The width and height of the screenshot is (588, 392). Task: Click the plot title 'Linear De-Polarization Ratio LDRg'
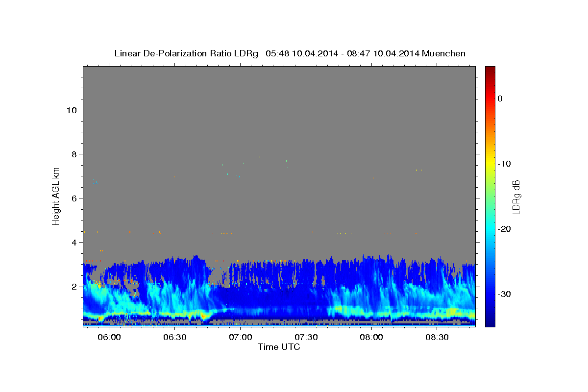pyautogui.click(x=186, y=53)
